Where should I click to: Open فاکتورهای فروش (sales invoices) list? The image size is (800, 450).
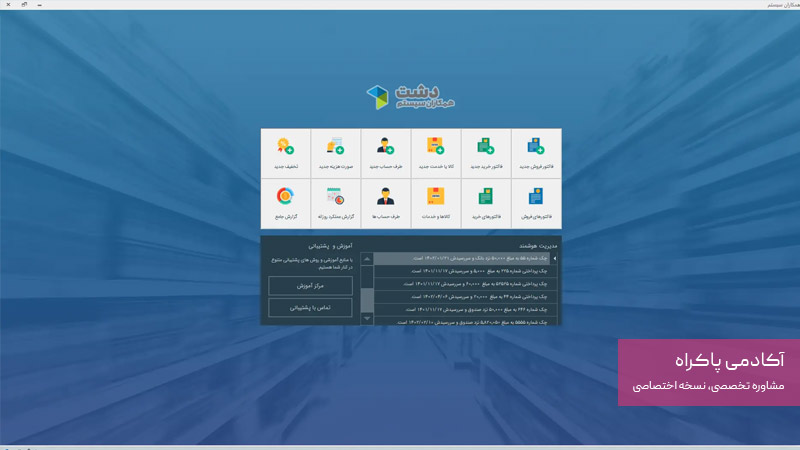pos(536,204)
